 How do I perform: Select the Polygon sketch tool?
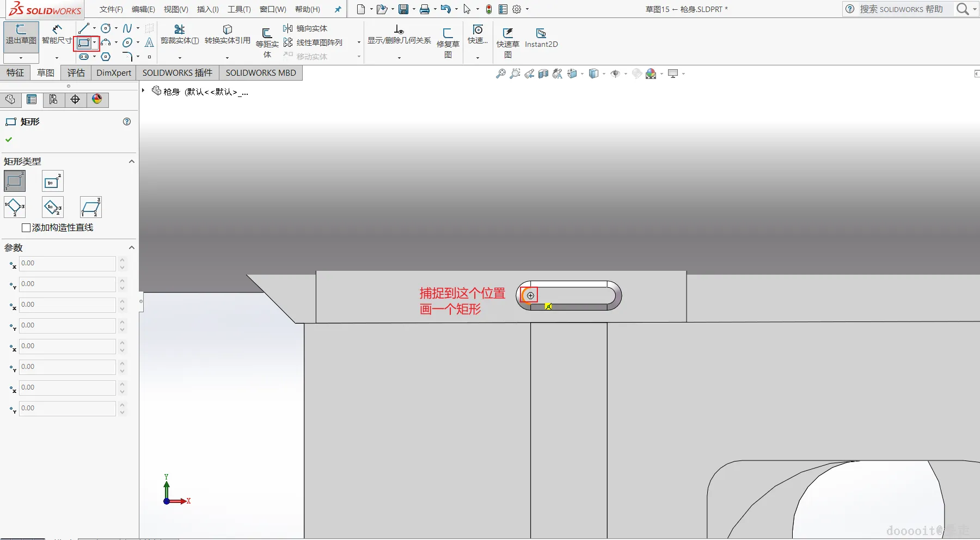[106, 57]
